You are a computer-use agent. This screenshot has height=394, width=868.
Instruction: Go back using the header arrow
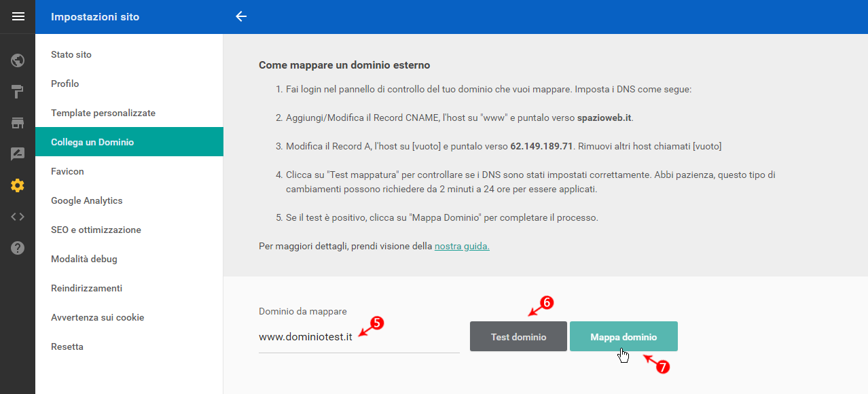pyautogui.click(x=241, y=17)
